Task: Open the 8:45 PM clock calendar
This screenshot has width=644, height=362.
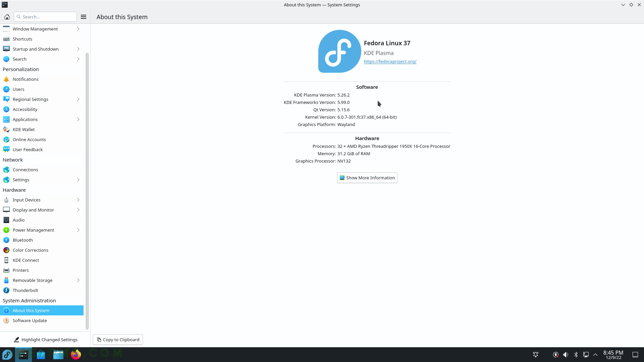Action: click(x=613, y=355)
